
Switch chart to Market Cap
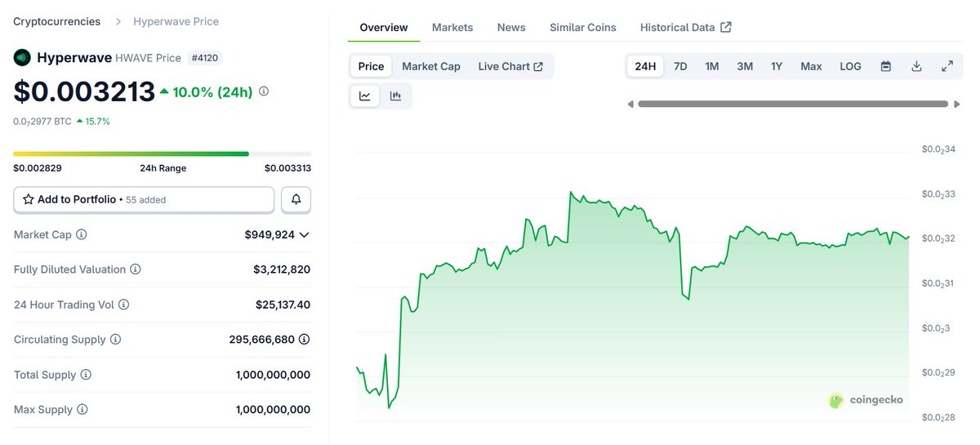pos(431,66)
